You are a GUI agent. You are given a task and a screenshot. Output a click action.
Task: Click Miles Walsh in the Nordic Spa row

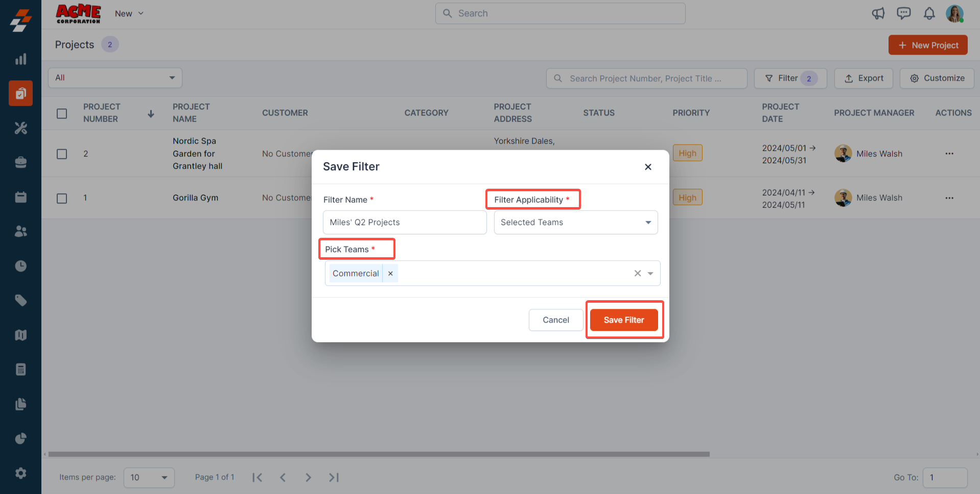point(879,154)
